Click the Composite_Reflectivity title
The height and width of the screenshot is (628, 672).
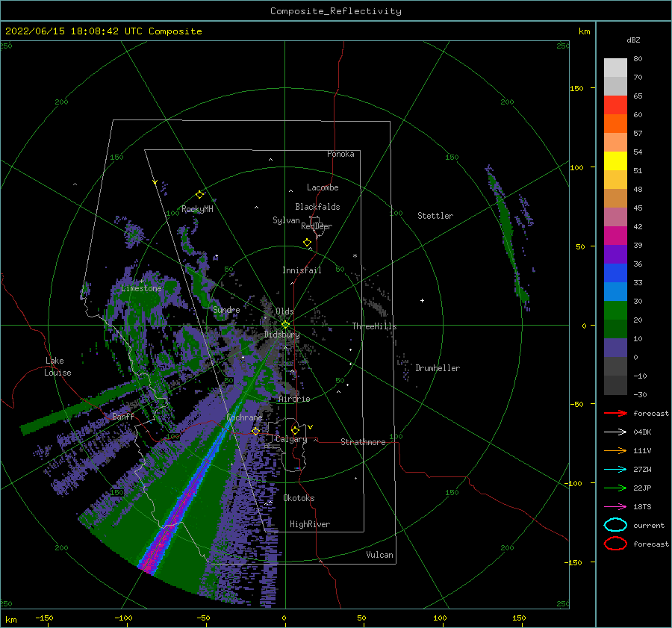click(x=336, y=11)
